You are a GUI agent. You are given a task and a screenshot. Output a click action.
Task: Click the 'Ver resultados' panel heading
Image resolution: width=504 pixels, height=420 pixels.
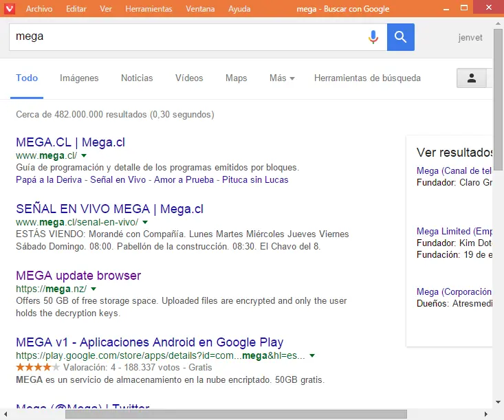pos(454,153)
